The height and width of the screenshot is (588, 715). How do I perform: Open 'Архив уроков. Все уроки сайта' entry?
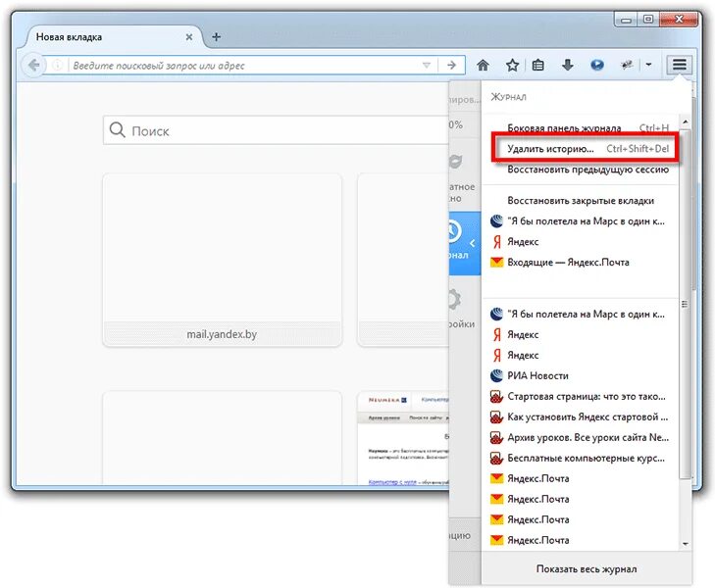(579, 437)
